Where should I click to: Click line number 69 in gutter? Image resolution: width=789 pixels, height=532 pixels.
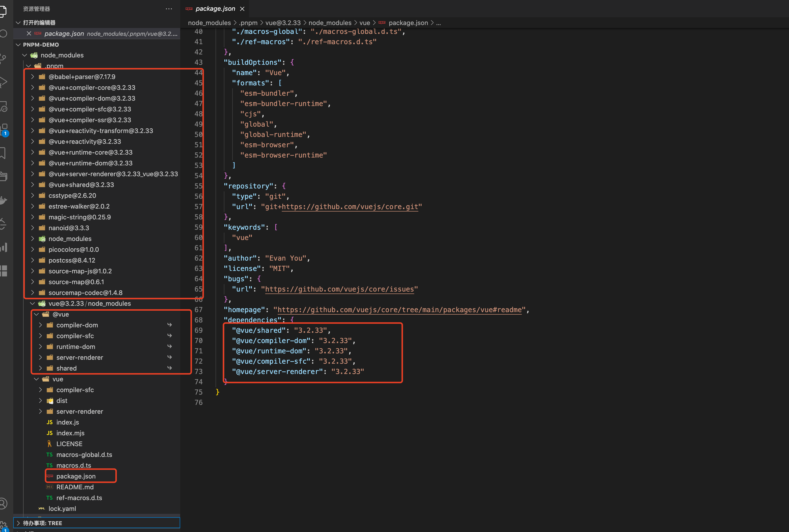(x=198, y=330)
